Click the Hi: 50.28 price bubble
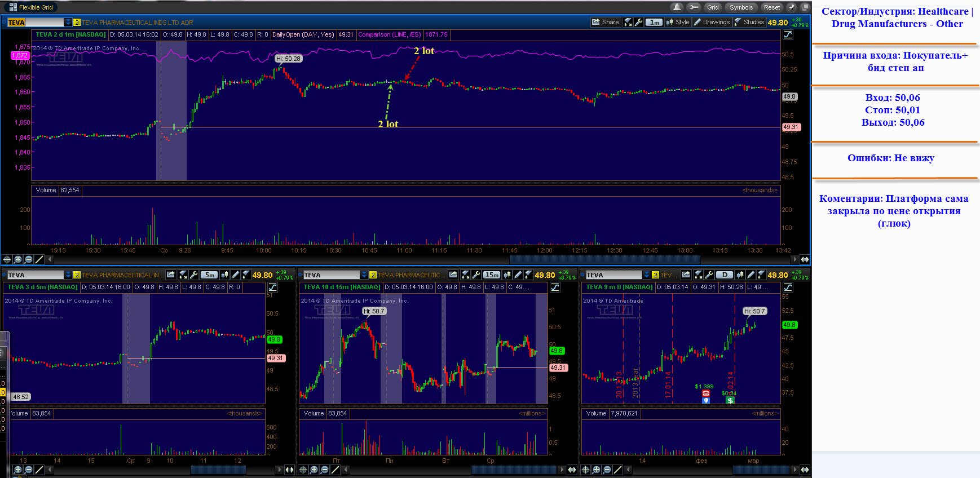This screenshot has width=980, height=478. pyautogui.click(x=288, y=59)
